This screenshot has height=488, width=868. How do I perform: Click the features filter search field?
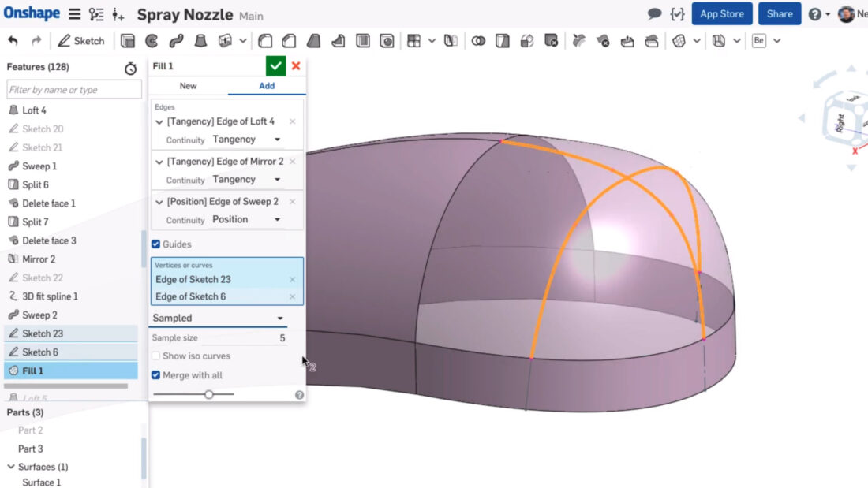coord(73,89)
